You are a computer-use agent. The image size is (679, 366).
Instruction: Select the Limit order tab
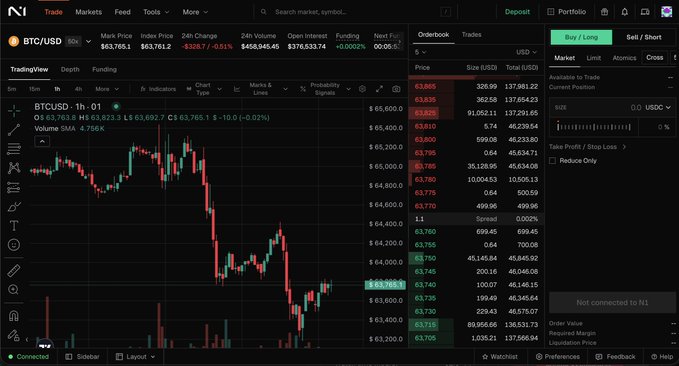point(593,58)
